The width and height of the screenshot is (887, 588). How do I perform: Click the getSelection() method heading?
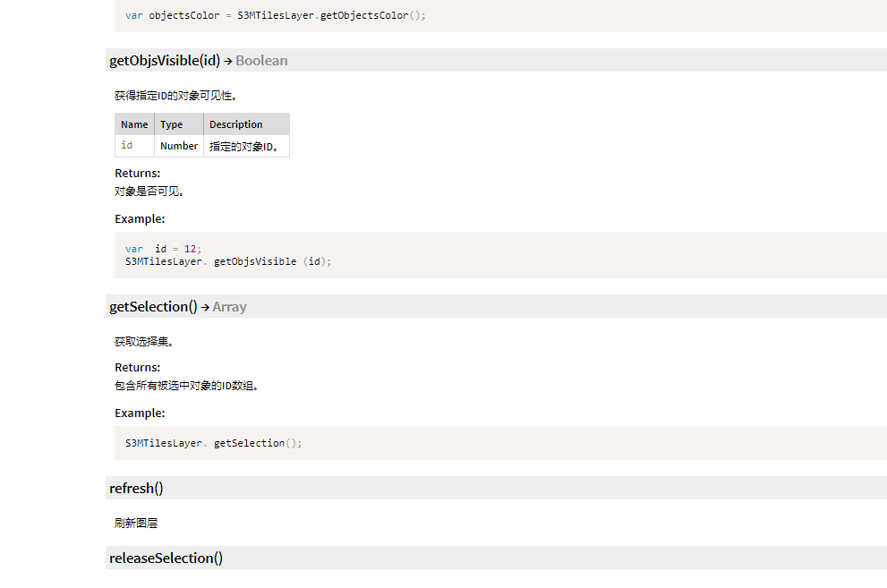(x=153, y=306)
